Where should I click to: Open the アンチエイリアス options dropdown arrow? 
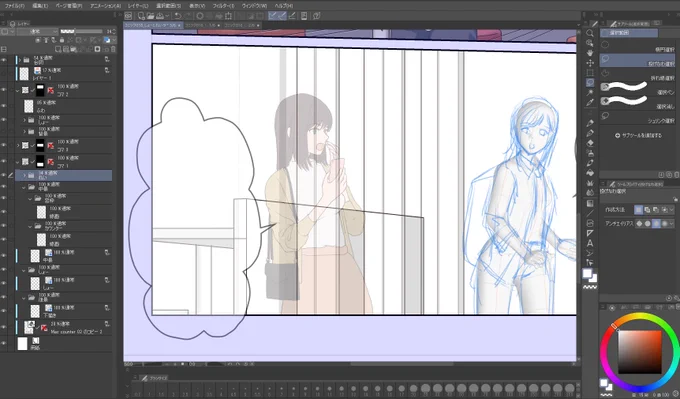click(x=672, y=224)
